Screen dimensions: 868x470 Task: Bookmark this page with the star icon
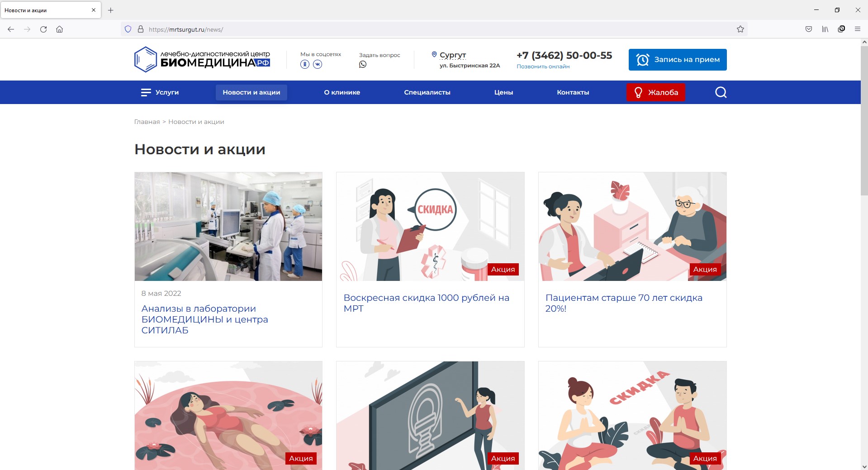pos(740,29)
